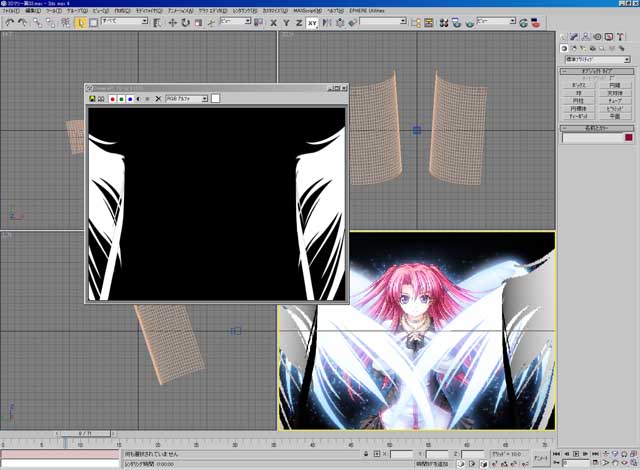Select the Select and Link tool
The image size is (640, 470).
click(37, 23)
